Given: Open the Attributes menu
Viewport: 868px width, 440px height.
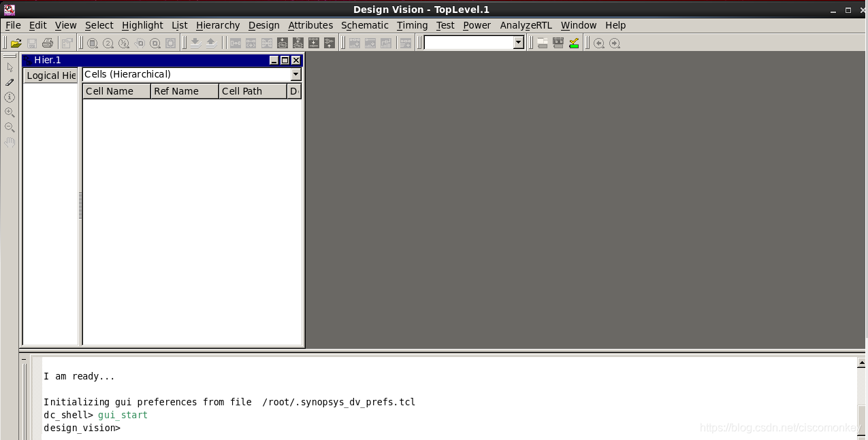Looking at the screenshot, I should (310, 25).
